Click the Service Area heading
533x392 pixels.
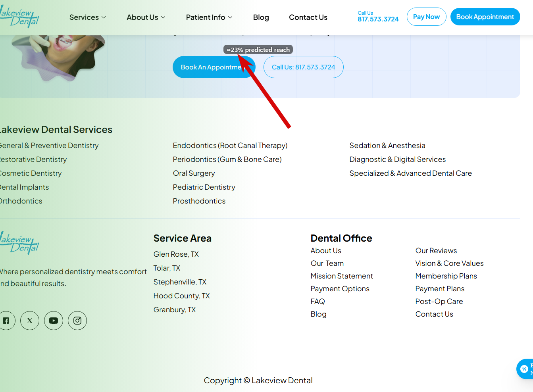coord(183,238)
